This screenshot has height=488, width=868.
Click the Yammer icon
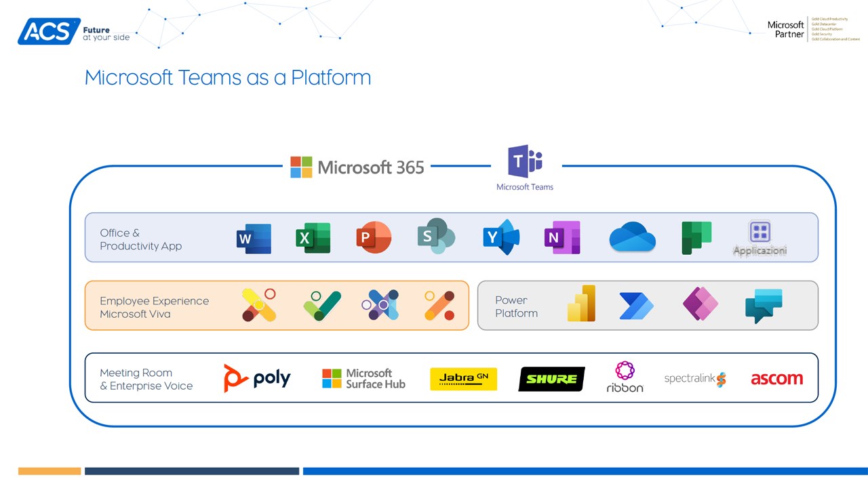(x=501, y=237)
